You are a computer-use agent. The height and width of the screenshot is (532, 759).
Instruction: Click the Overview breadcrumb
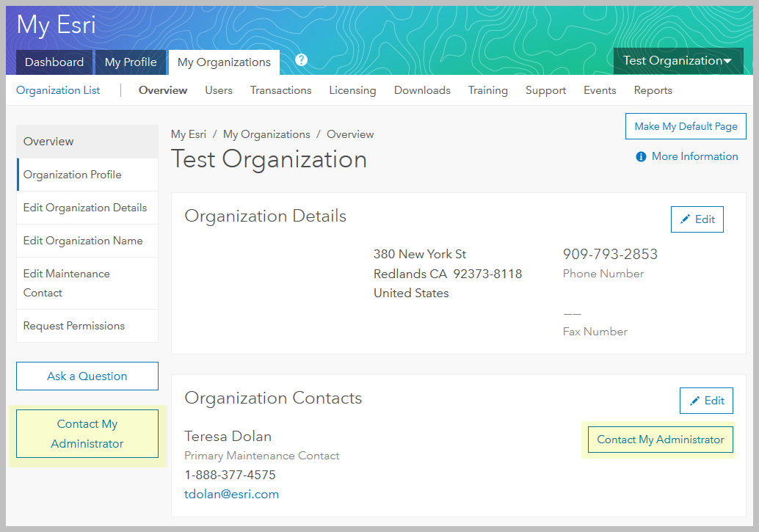[x=350, y=134]
